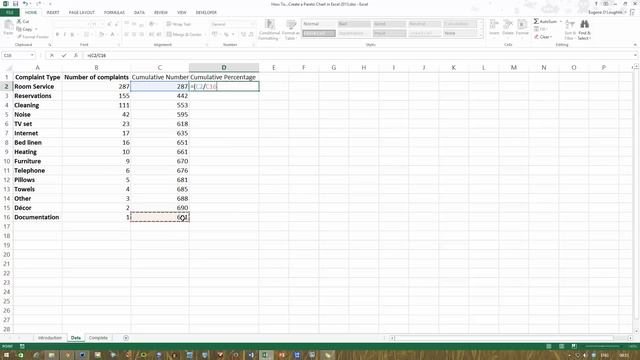Toggle Underline formatting
This screenshot has width=640, height=360.
(x=72, y=34)
